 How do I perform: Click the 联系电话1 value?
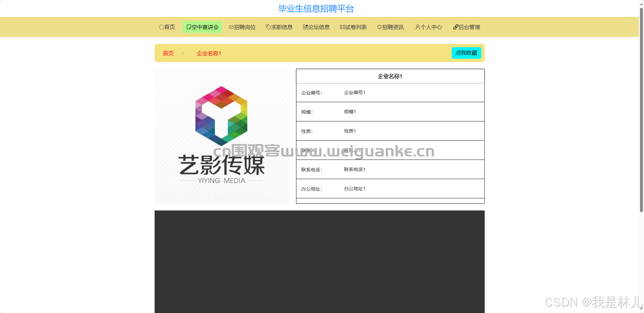pyautogui.click(x=354, y=169)
